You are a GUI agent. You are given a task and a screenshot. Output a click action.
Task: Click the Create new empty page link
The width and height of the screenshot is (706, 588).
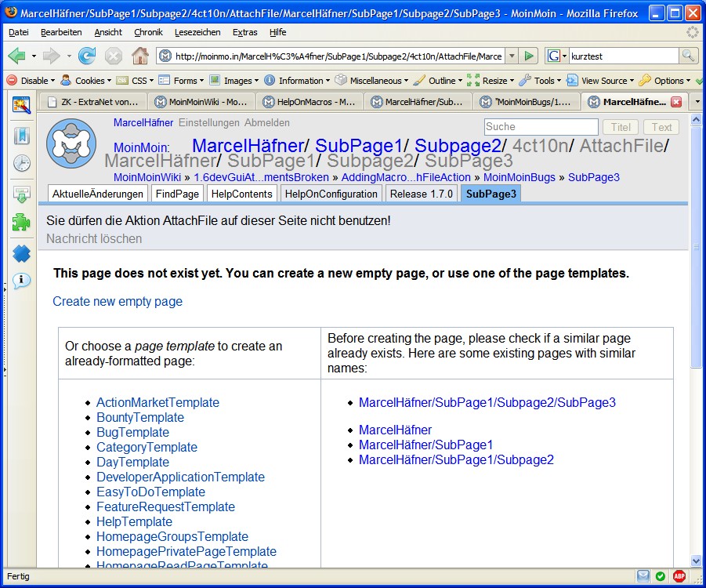click(118, 301)
